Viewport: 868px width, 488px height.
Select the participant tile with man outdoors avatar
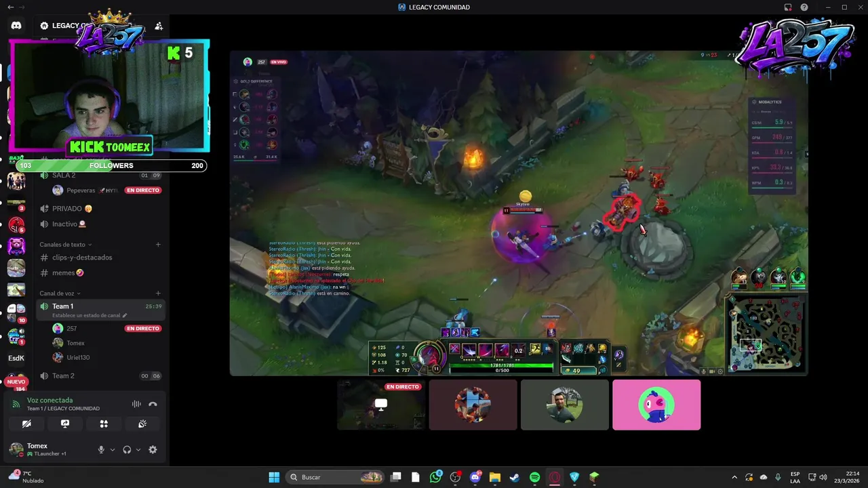point(565,405)
